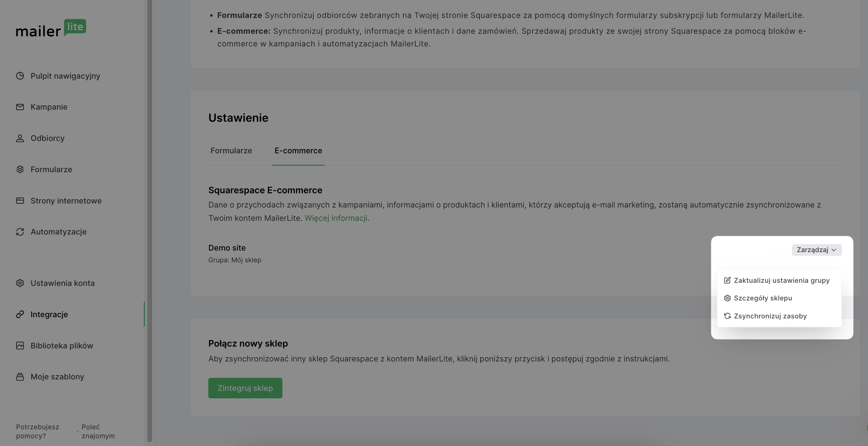Screen dimensions: 868x446
Task: Go to Kampanie section
Action: (x=49, y=107)
